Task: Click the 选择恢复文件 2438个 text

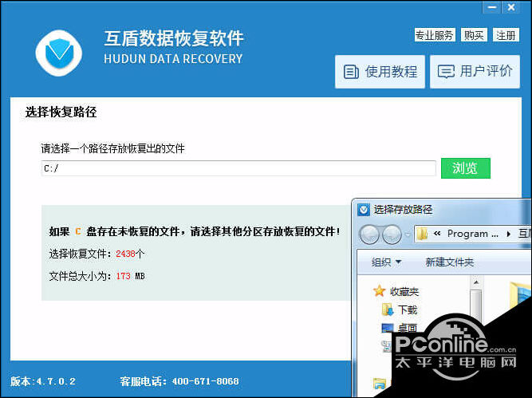Action: (97, 254)
